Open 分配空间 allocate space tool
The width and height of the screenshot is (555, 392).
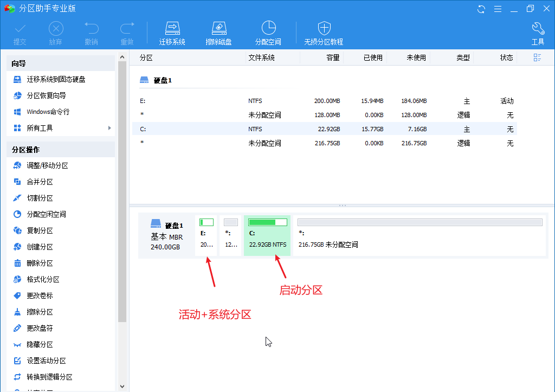tap(268, 34)
